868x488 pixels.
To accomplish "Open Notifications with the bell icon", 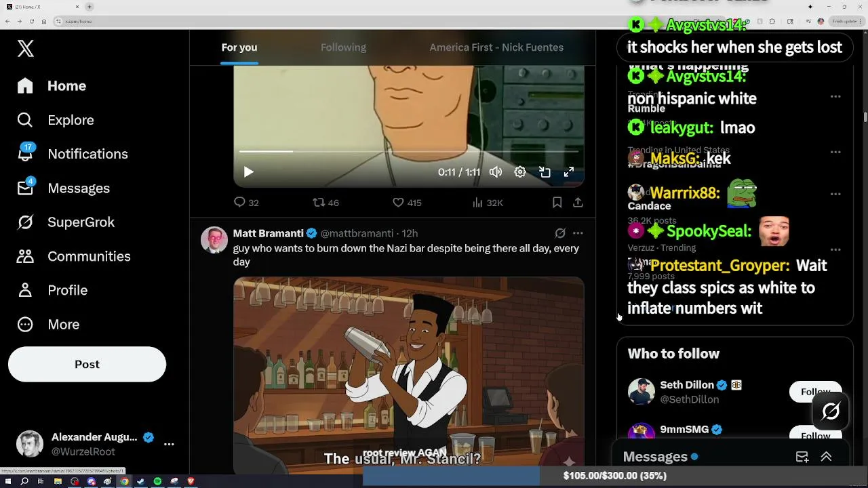I will (x=25, y=154).
